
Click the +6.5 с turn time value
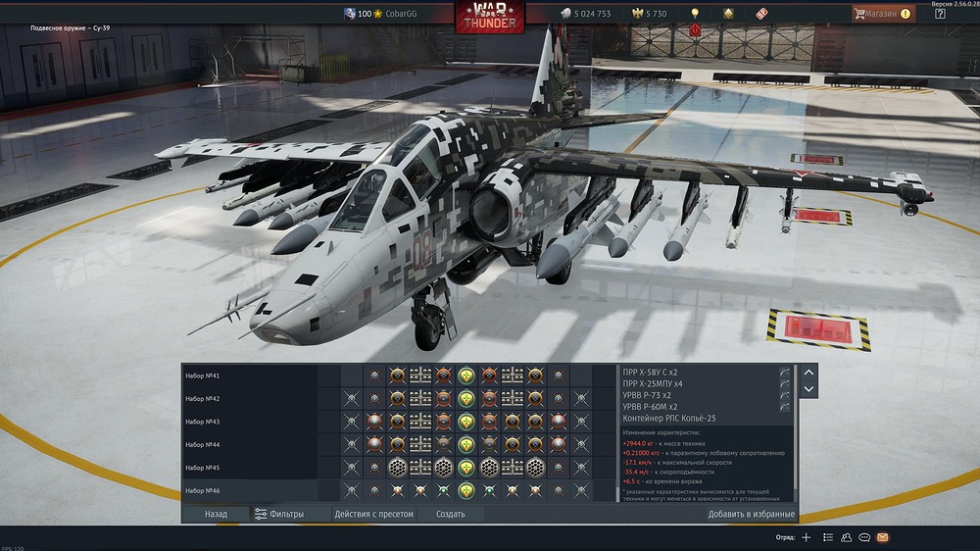tap(630, 481)
